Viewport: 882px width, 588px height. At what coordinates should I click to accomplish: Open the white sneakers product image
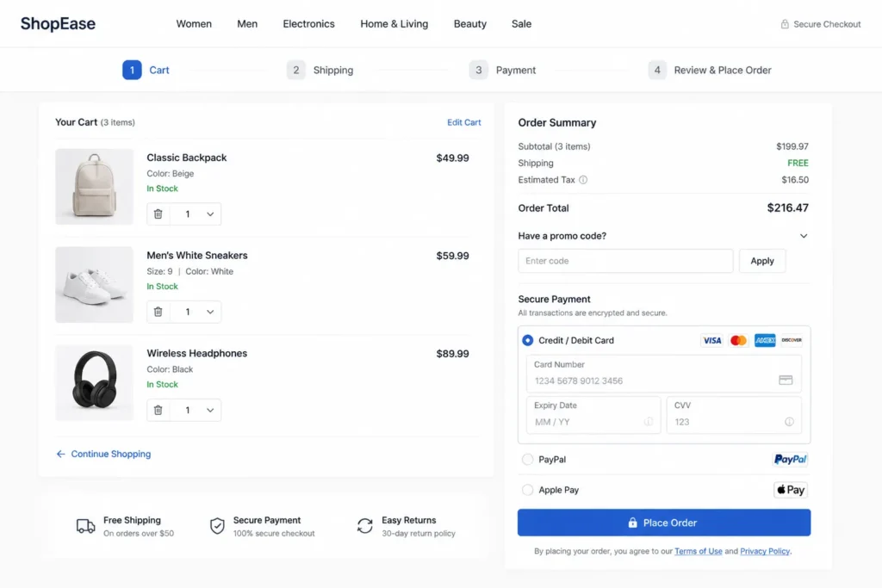point(95,284)
